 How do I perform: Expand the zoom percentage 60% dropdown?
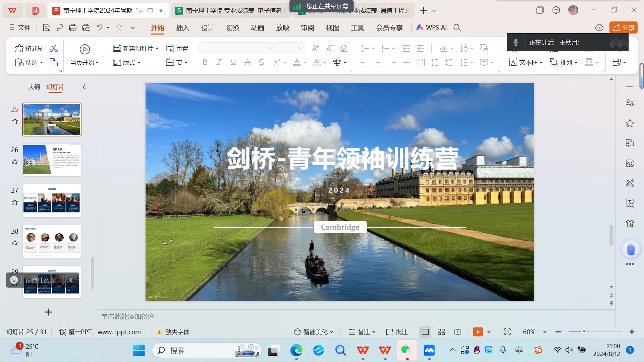point(545,332)
